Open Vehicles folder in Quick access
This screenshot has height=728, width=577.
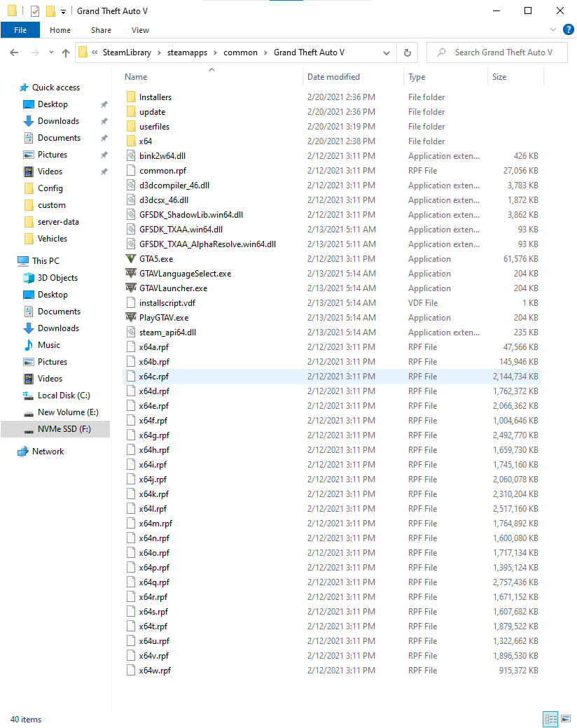coord(46,239)
